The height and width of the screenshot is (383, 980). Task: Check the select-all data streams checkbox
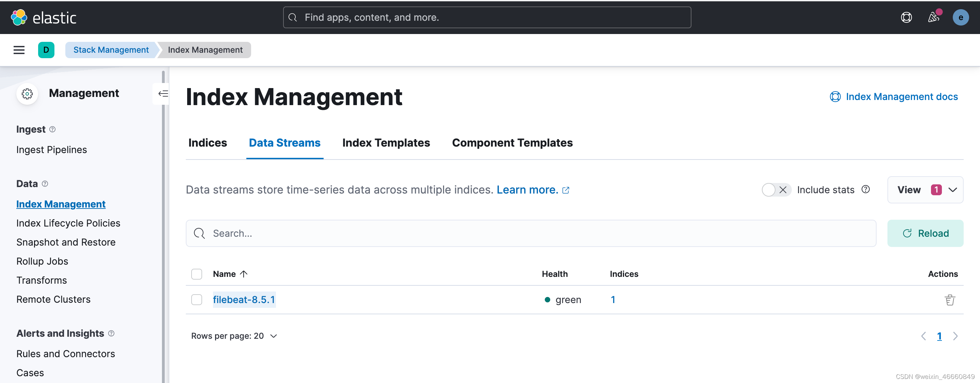click(x=197, y=274)
